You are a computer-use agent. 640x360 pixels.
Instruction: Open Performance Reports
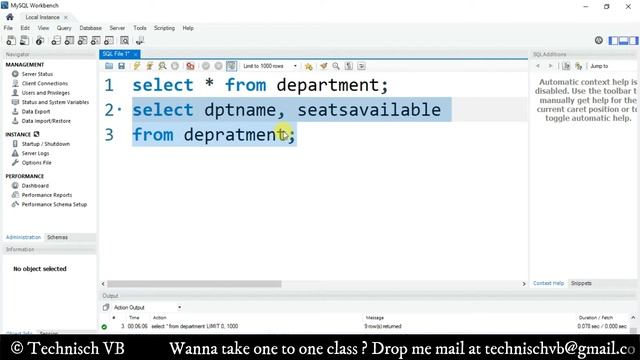pos(47,195)
